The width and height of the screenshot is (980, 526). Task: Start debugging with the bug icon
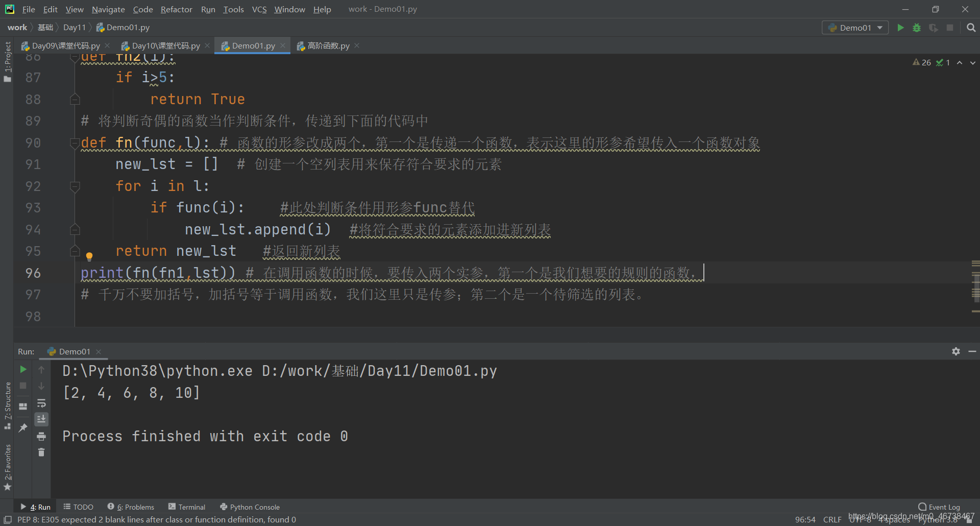click(x=917, y=28)
